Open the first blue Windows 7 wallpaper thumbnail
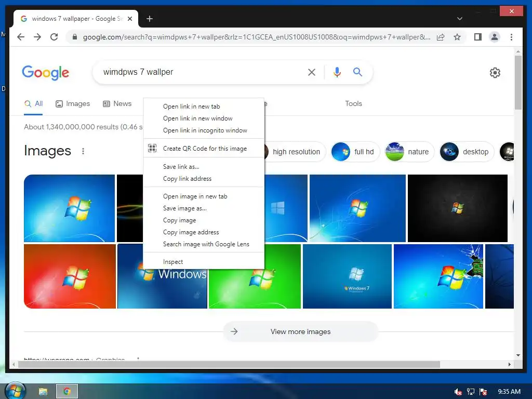Viewport: 532px width, 399px height. click(69, 208)
